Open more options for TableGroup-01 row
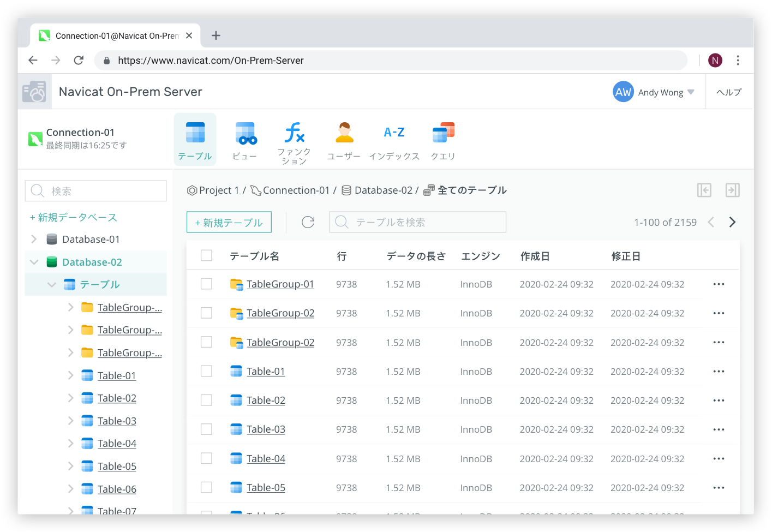The image size is (772, 532). click(x=719, y=284)
